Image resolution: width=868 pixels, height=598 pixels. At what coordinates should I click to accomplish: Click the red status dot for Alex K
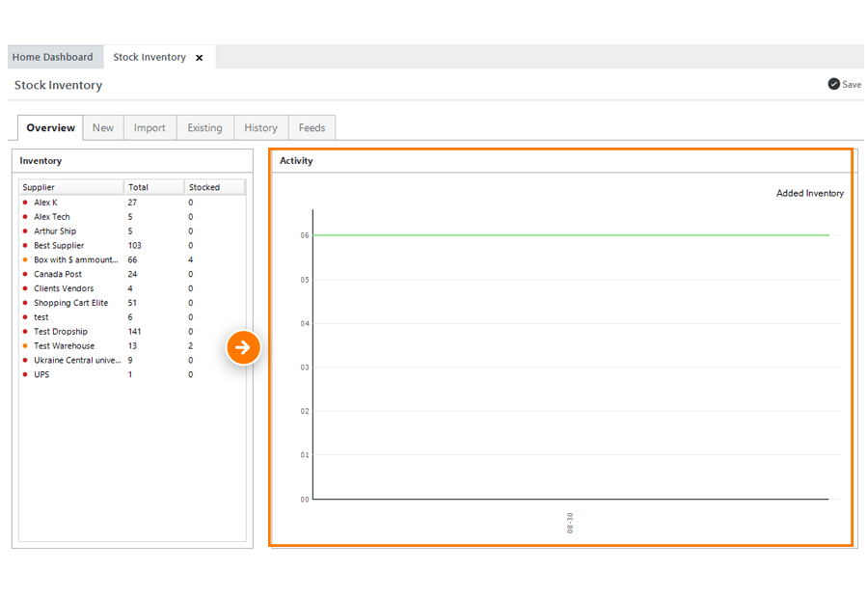(x=25, y=203)
